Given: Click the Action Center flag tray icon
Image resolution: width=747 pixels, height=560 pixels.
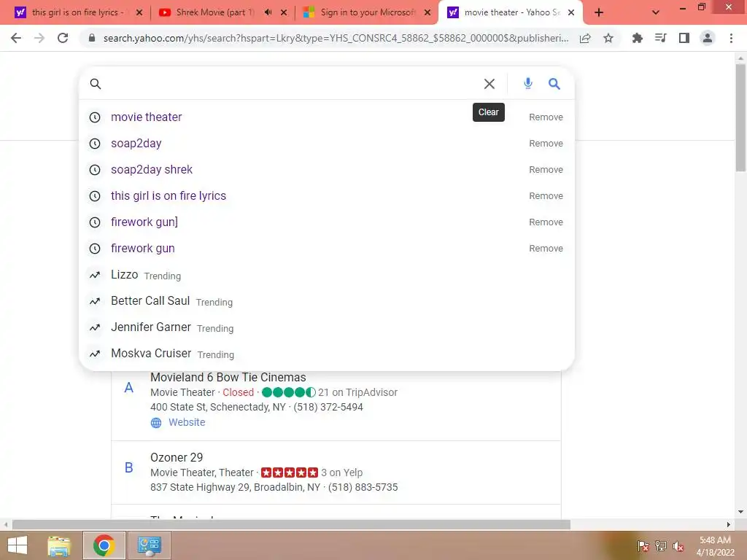Looking at the screenshot, I should (x=643, y=545).
